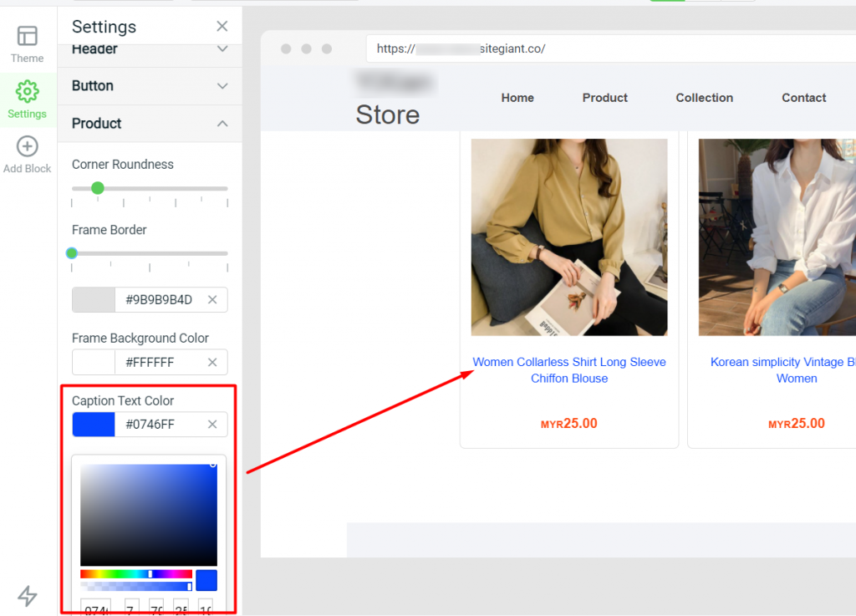The height and width of the screenshot is (616, 856).
Task: Edit the #9B9B9B4D hex color field
Action: (159, 299)
